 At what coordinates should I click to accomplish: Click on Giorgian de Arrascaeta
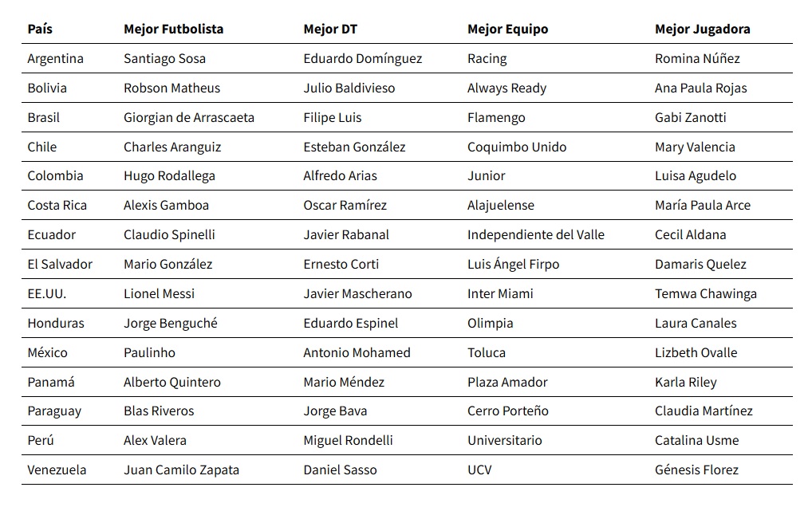click(x=189, y=117)
